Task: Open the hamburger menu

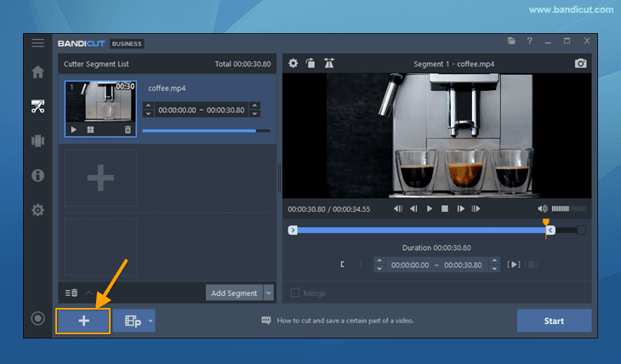Action: coord(38,43)
